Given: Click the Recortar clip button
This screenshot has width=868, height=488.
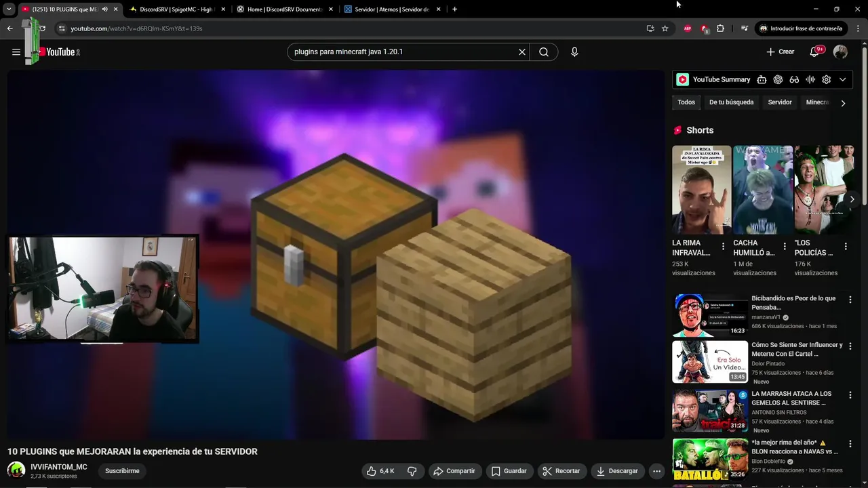Looking at the screenshot, I should pyautogui.click(x=561, y=471).
